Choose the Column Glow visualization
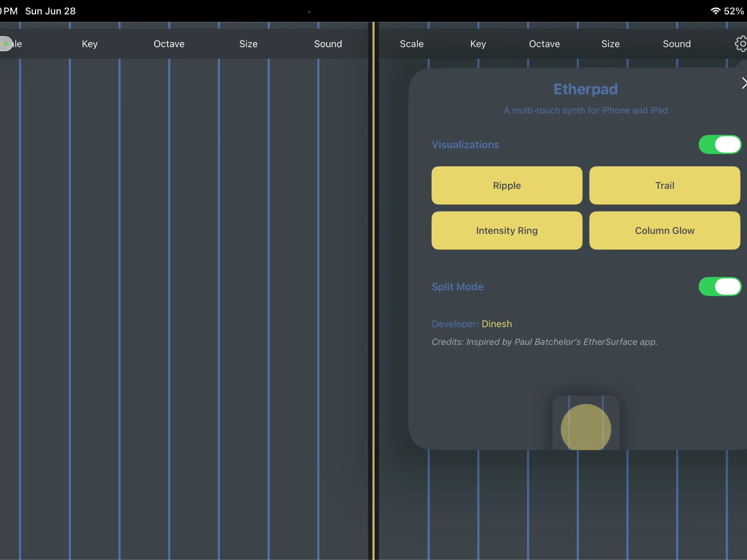This screenshot has width=747, height=560. (664, 231)
